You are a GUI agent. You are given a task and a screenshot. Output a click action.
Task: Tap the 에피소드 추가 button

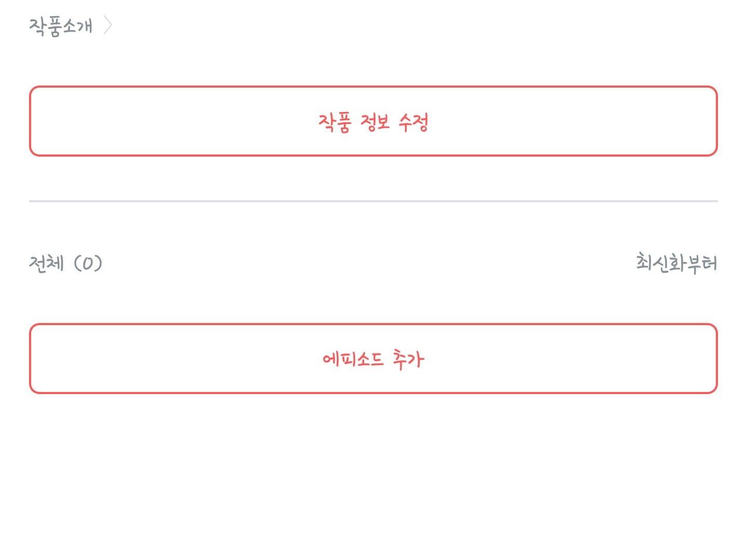pyautogui.click(x=373, y=359)
